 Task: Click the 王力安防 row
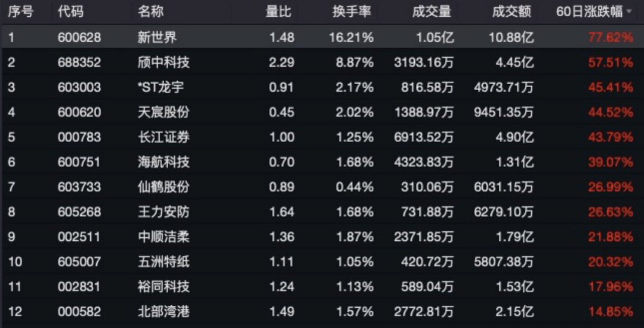163,212
